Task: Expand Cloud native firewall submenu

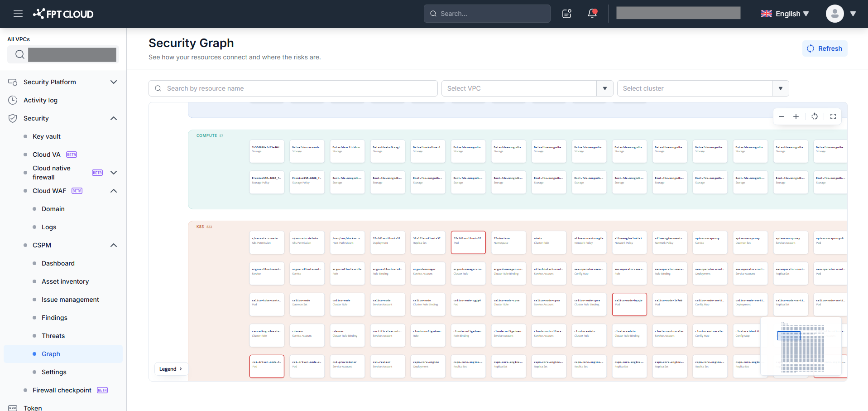Action: click(114, 173)
